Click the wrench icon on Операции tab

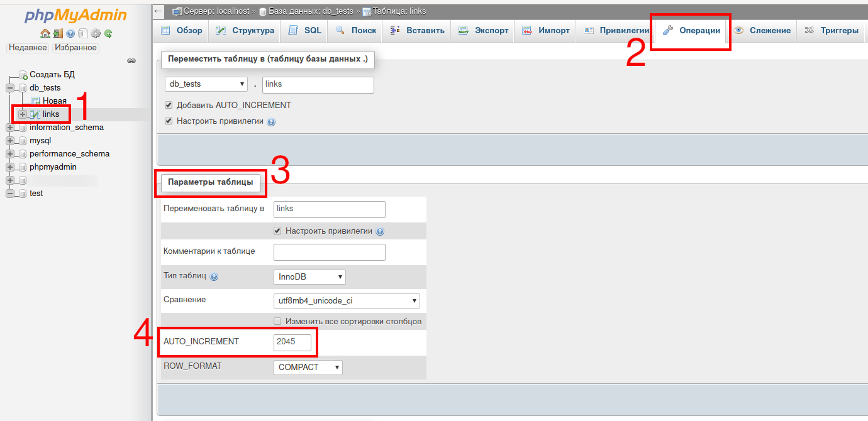pos(669,30)
